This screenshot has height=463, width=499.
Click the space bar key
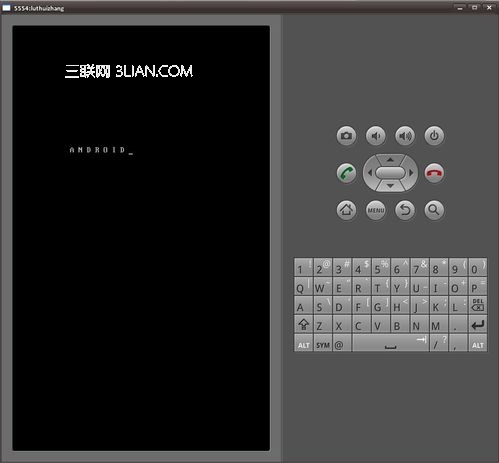coord(390,343)
